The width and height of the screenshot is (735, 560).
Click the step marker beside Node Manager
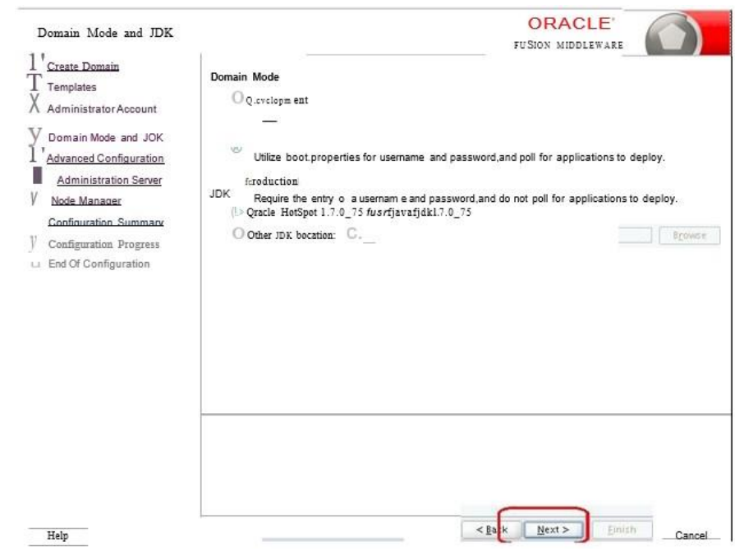34,198
